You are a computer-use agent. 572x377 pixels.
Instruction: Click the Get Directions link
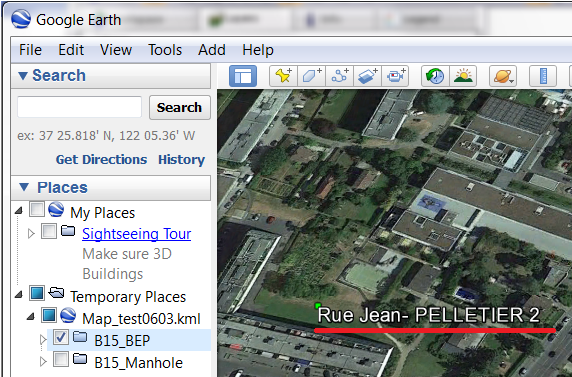click(x=101, y=159)
